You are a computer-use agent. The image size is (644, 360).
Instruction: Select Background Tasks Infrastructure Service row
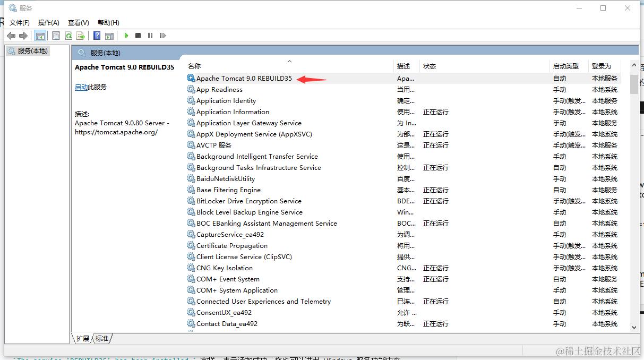click(x=402, y=167)
